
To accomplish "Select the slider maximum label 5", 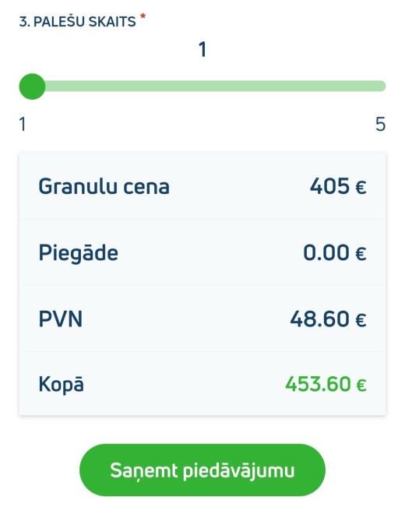I will [381, 124].
